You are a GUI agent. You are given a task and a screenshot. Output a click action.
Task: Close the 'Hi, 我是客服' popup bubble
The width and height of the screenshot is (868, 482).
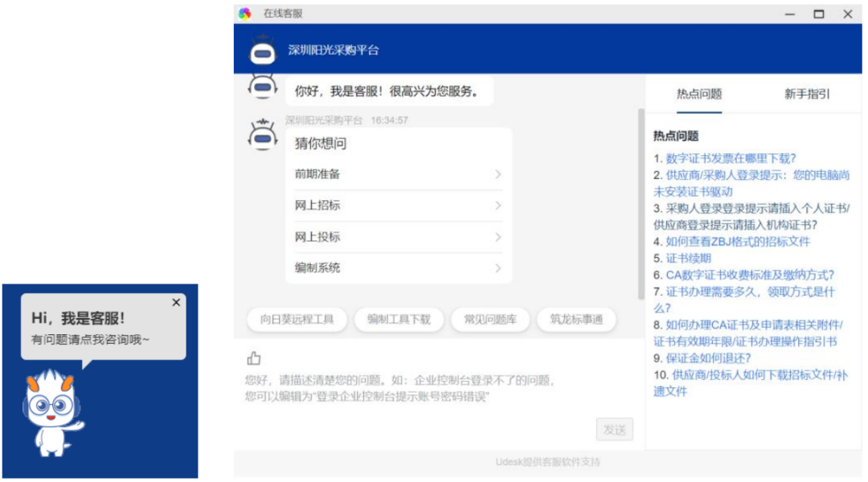176,303
